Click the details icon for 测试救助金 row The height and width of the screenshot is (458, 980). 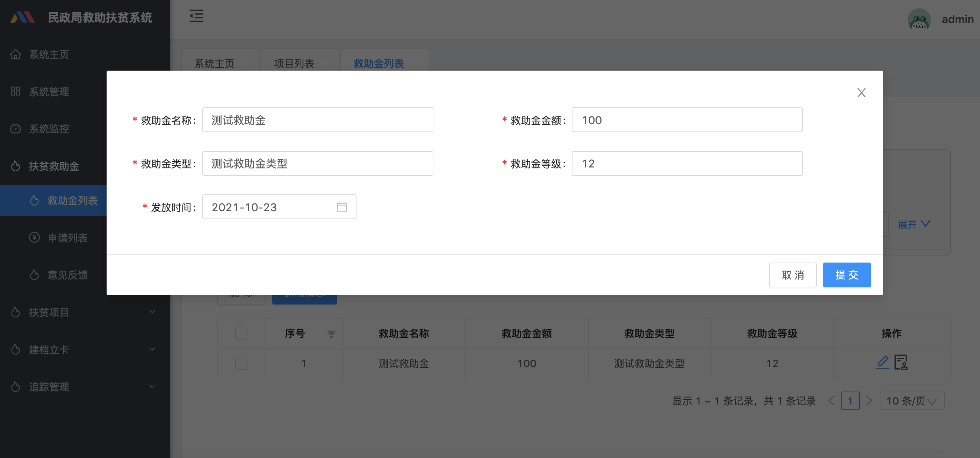901,362
